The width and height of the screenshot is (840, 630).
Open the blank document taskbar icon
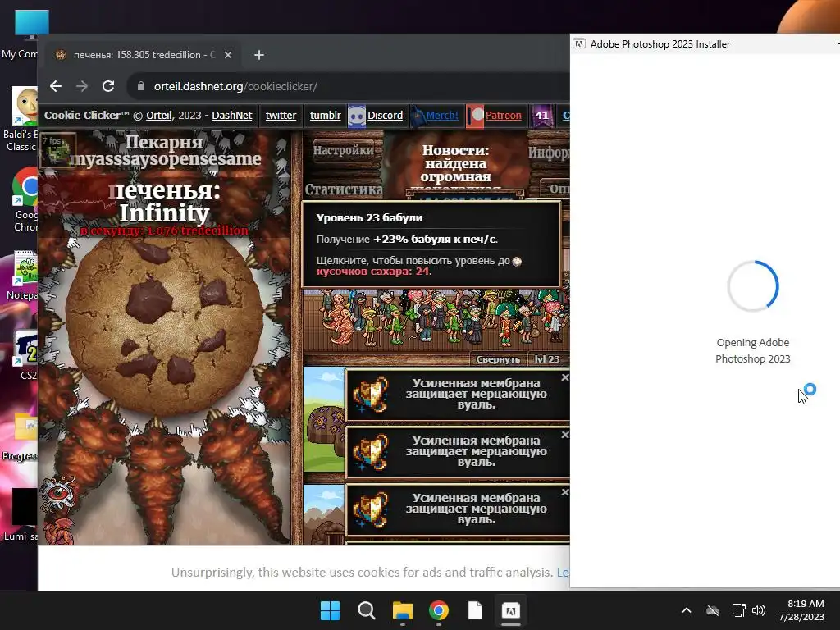pos(475,610)
